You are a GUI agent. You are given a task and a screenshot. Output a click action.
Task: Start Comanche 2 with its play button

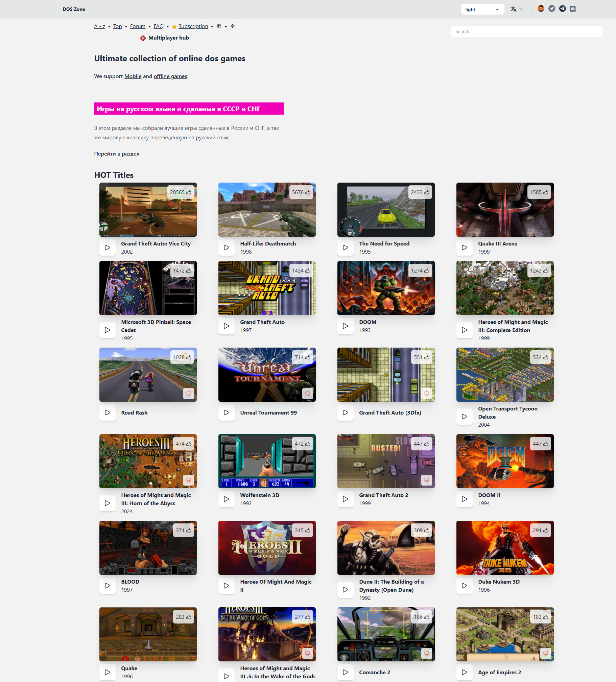tap(346, 673)
